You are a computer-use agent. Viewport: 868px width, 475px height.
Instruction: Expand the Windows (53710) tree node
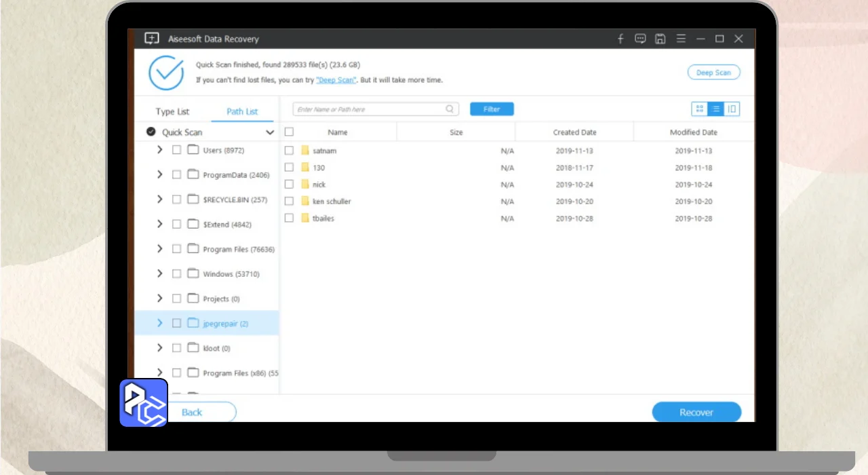(160, 273)
